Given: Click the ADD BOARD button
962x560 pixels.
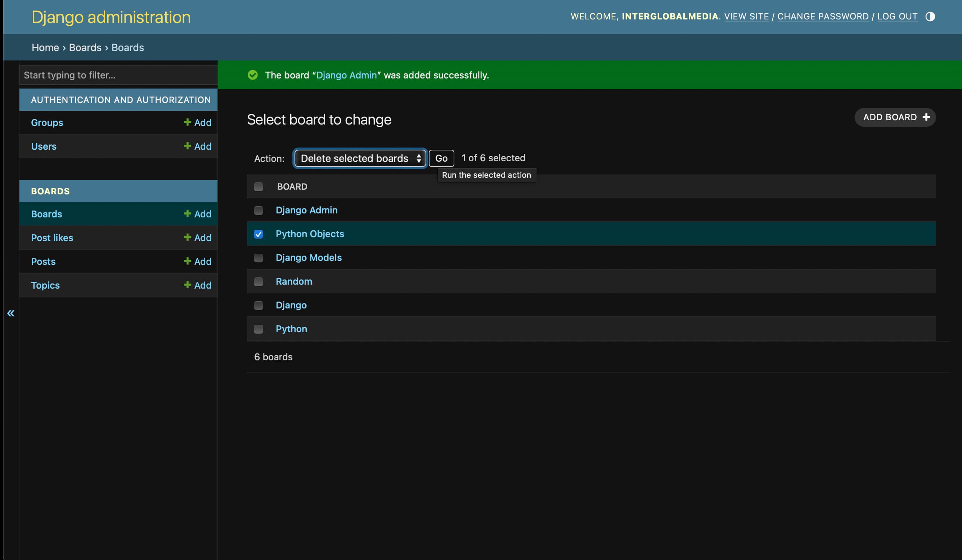Looking at the screenshot, I should click(895, 117).
